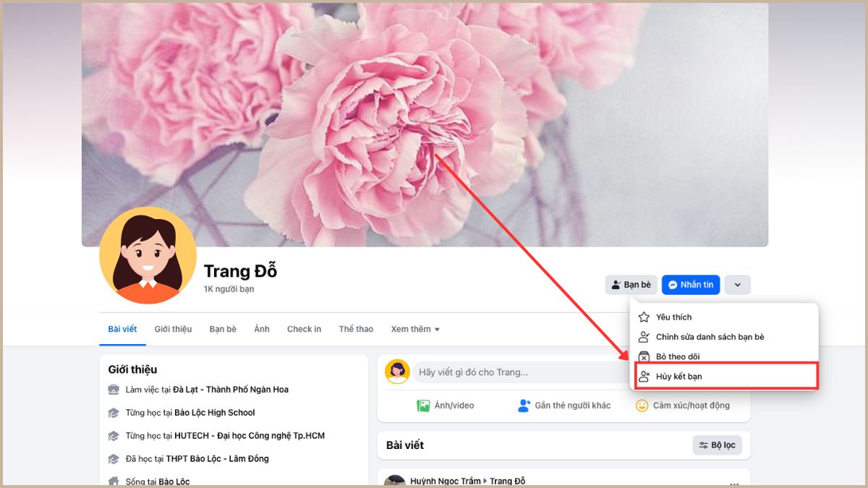Click the edit-friend-list person icon
The image size is (868, 488).
644,337
